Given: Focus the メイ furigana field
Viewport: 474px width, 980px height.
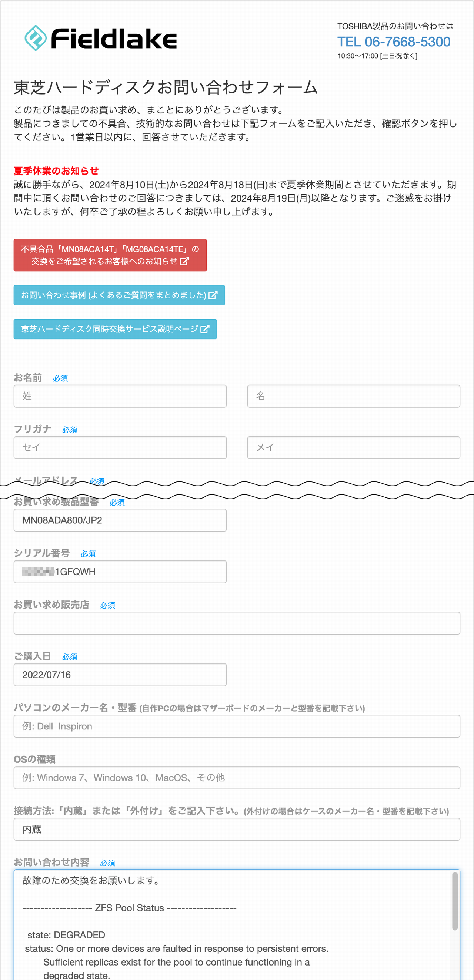Looking at the screenshot, I should point(354,447).
